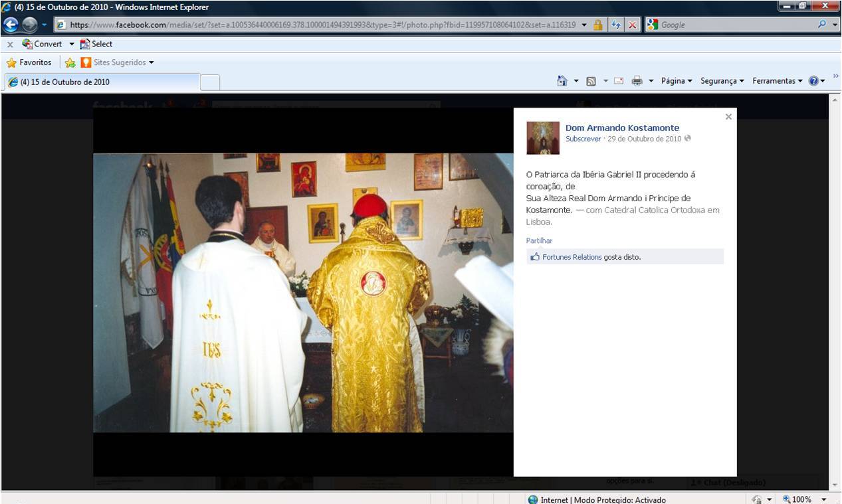The width and height of the screenshot is (842, 504).
Task: Expand the Página dropdown menu
Action: click(677, 81)
